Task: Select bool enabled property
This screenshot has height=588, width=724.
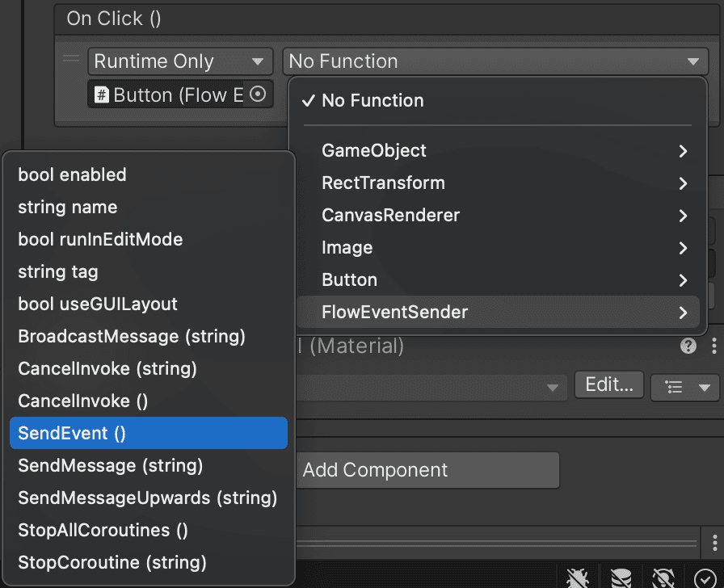Action: (x=149, y=175)
